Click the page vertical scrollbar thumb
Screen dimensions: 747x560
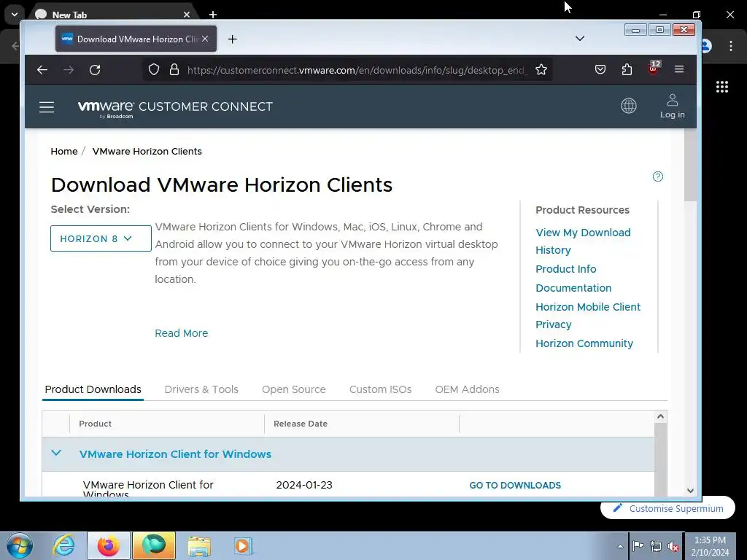[690, 165]
